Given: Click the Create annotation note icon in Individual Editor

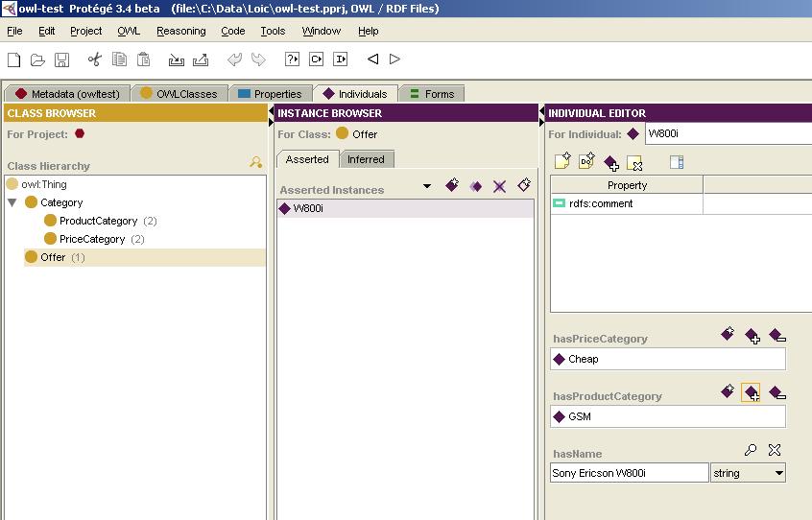Looking at the screenshot, I should 562,161.
